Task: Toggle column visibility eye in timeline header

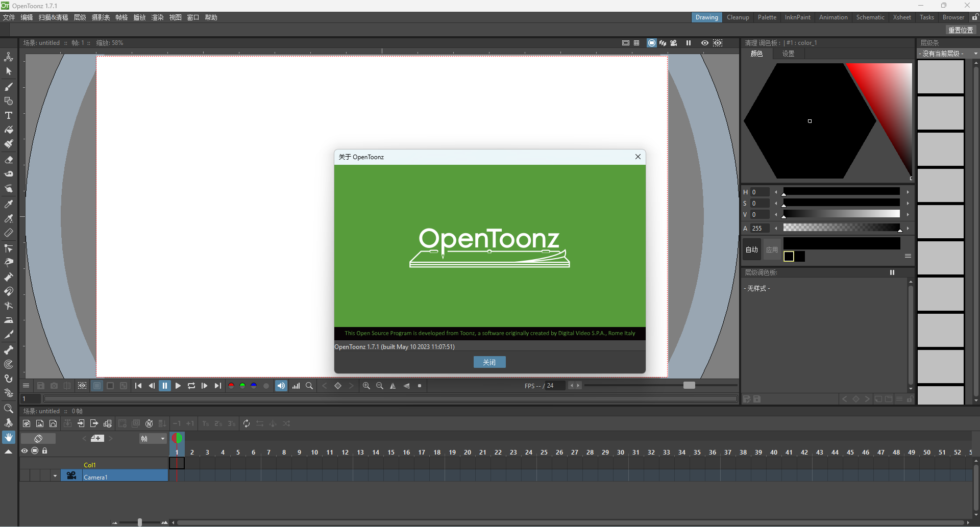Action: [x=24, y=450]
